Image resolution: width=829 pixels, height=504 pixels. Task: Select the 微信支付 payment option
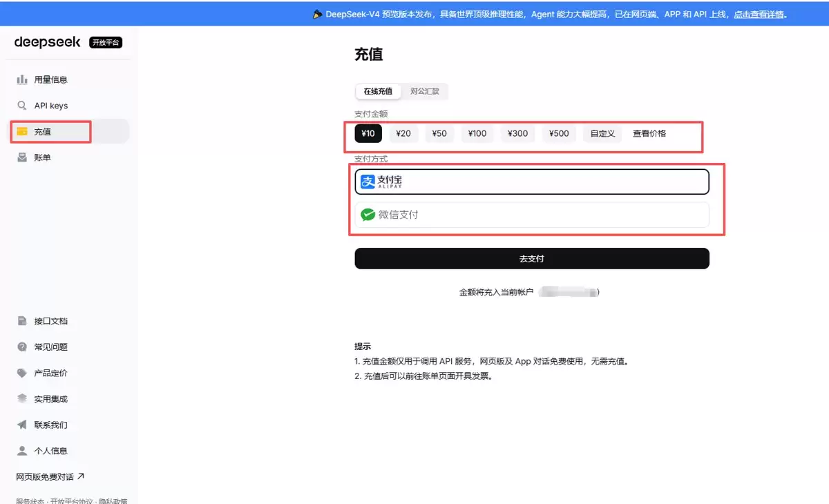[532, 215]
